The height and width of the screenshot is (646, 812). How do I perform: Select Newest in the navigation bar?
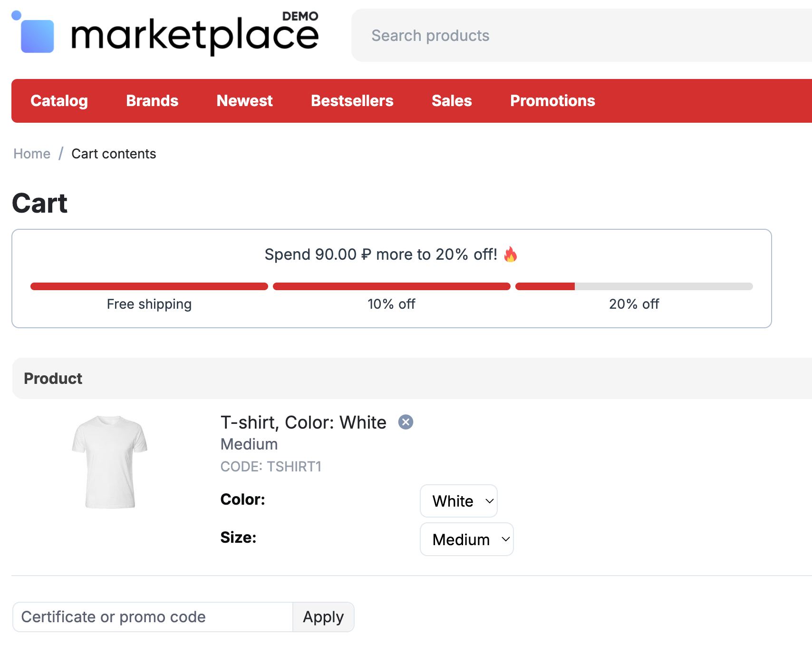[244, 101]
